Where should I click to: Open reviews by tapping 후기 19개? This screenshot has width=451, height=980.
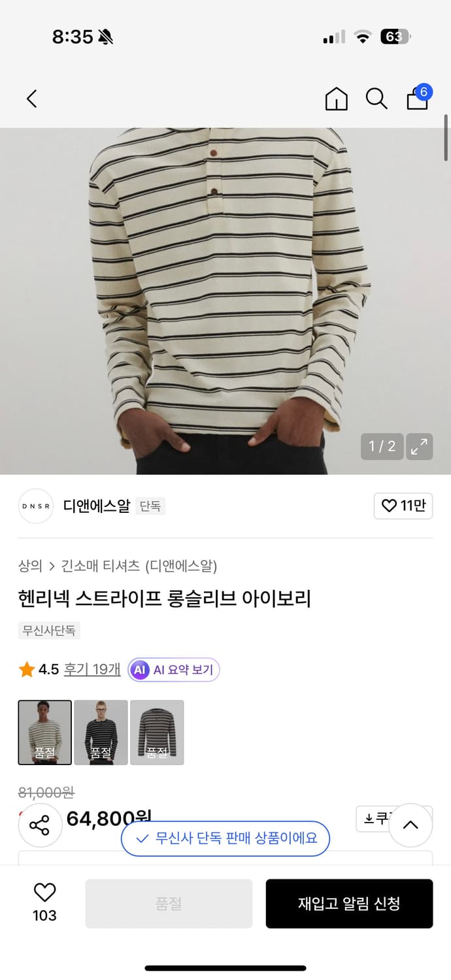click(x=92, y=669)
